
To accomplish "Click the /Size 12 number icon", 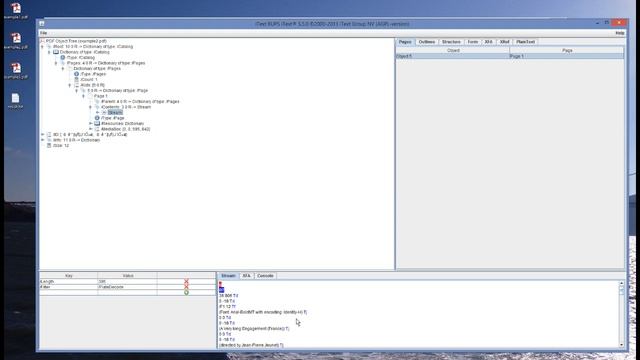I will 49,146.
